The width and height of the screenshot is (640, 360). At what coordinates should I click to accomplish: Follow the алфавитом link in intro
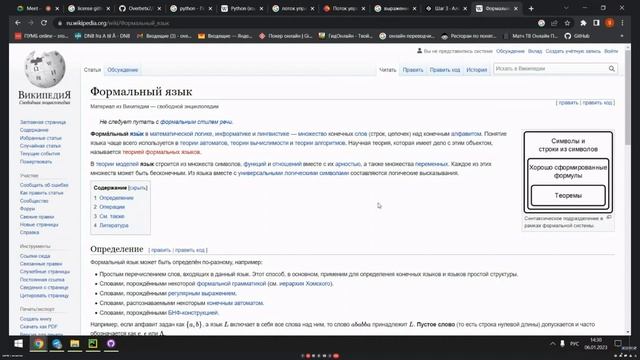(x=466, y=133)
